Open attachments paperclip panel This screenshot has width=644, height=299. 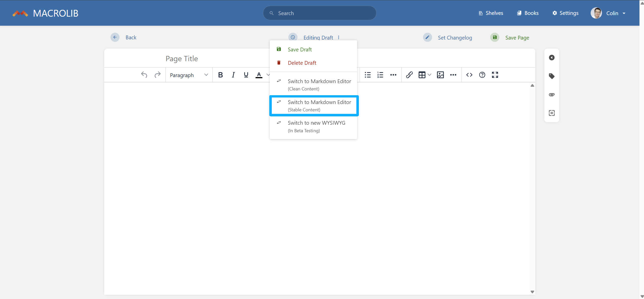click(x=551, y=95)
